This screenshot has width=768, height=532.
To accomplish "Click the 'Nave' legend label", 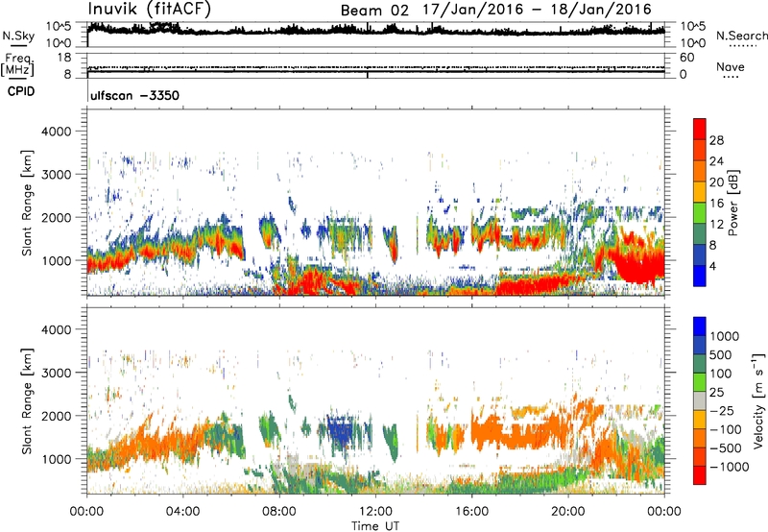I will pyautogui.click(x=731, y=66).
